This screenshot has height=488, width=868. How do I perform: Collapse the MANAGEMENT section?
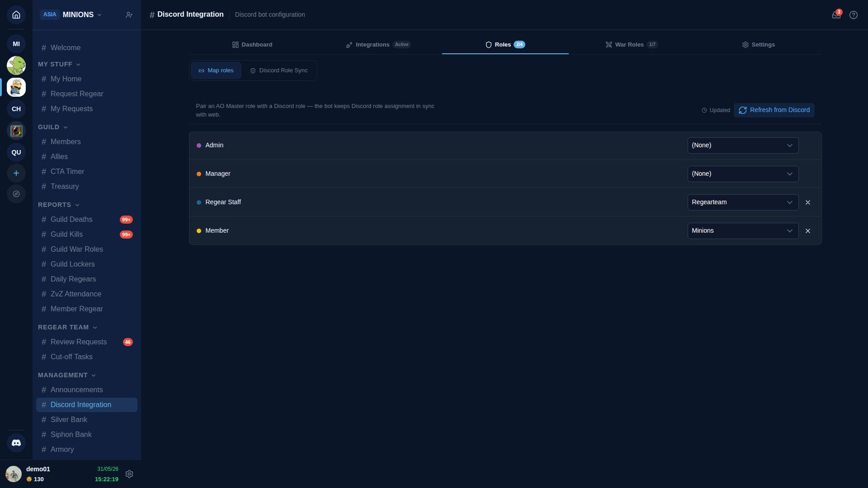tap(67, 375)
